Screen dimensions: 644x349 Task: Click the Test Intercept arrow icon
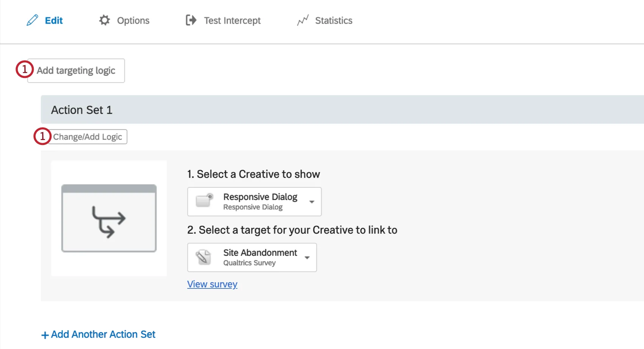click(191, 20)
